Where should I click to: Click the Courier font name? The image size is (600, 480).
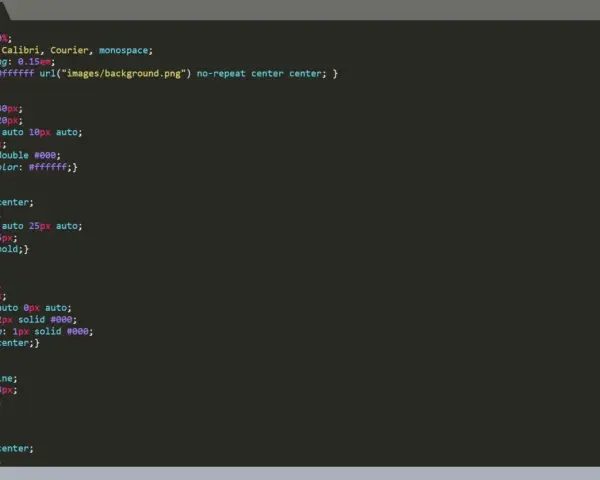pyautogui.click(x=69, y=50)
